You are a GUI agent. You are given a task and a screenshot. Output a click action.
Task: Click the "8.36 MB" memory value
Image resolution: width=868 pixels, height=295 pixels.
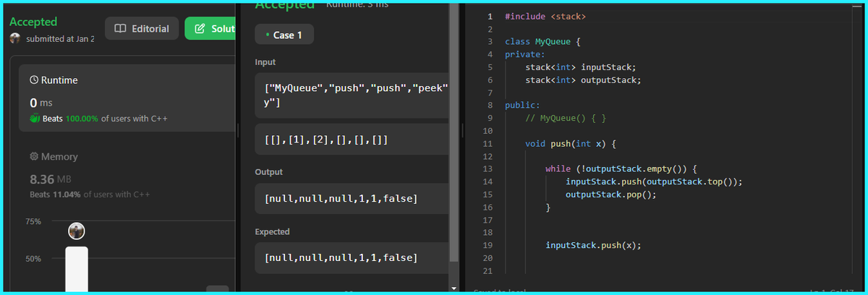51,179
